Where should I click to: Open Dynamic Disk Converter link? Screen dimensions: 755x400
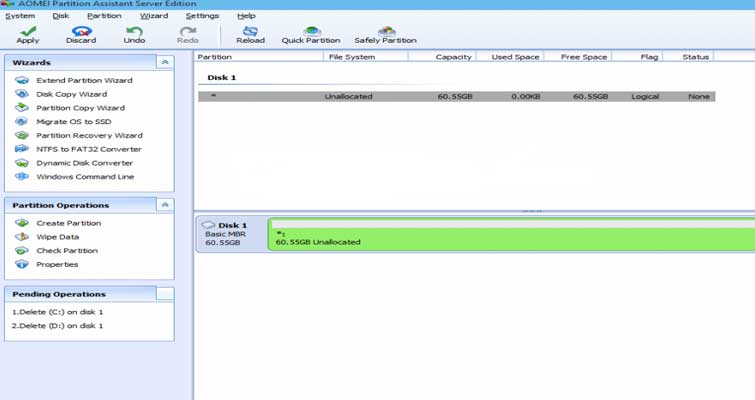tap(84, 163)
